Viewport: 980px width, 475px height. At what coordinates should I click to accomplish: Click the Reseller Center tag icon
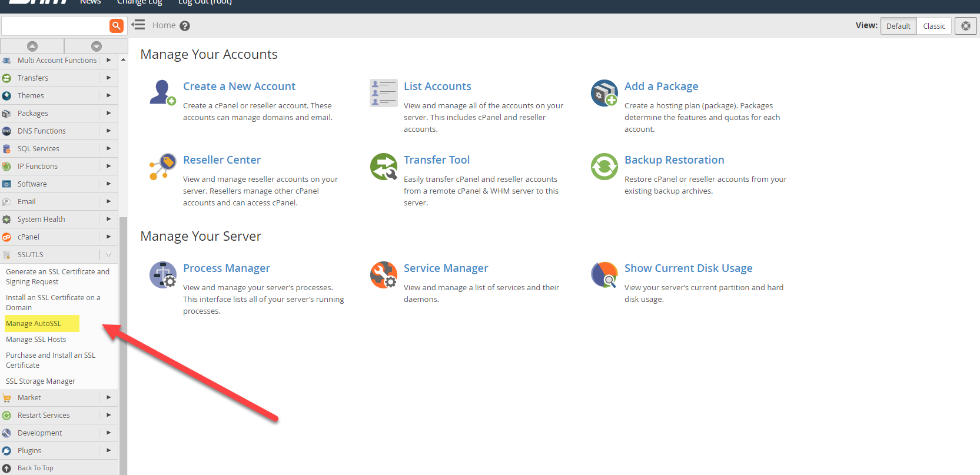click(162, 167)
